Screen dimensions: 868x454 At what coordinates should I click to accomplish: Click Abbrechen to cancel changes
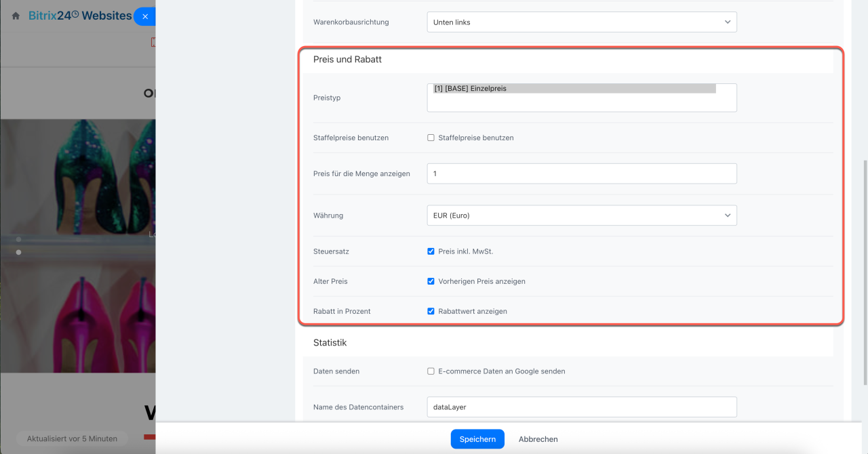[x=538, y=439]
